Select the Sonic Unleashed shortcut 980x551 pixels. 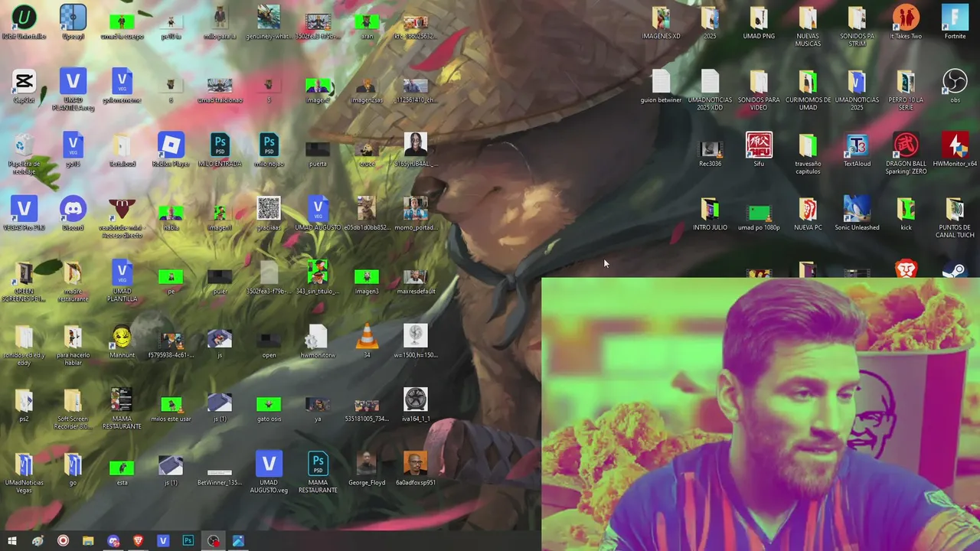pos(857,214)
